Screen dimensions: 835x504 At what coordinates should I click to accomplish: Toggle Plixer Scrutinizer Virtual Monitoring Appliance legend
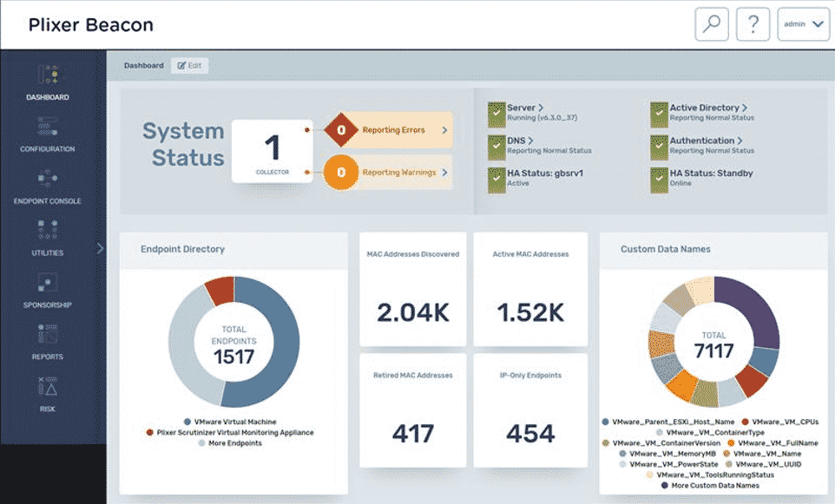[x=230, y=432]
